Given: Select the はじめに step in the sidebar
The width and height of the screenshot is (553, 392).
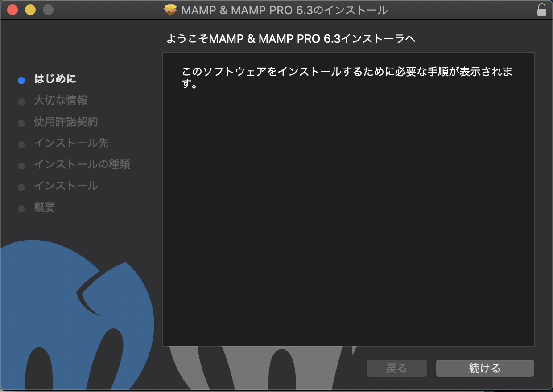Looking at the screenshot, I should point(55,79).
